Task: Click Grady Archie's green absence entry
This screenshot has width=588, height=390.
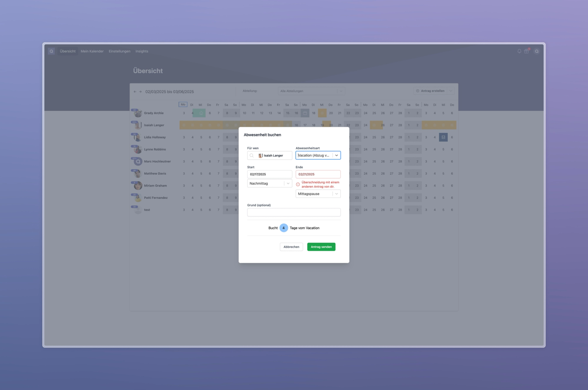Action: [199, 113]
